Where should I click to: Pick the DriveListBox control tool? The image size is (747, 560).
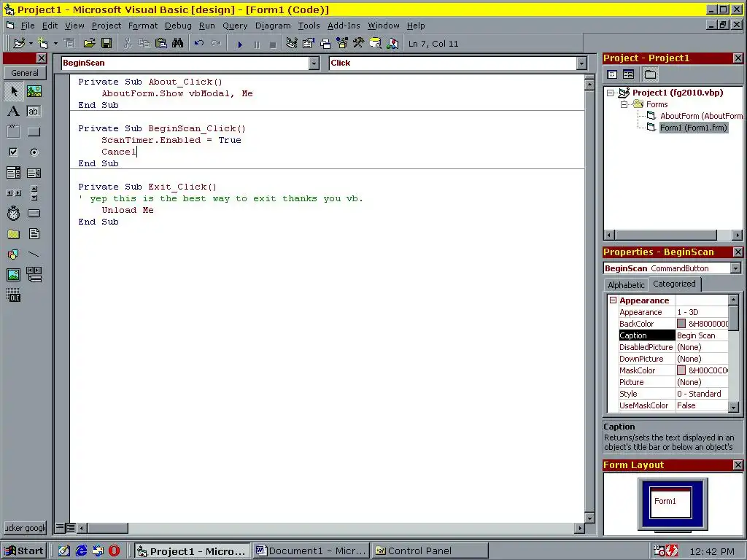pyautogui.click(x=34, y=214)
